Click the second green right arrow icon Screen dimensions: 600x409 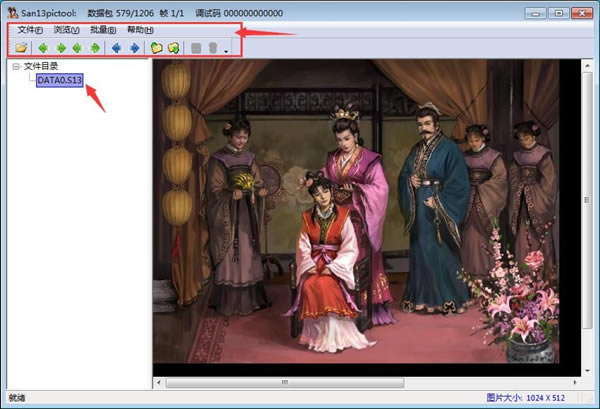(94, 47)
